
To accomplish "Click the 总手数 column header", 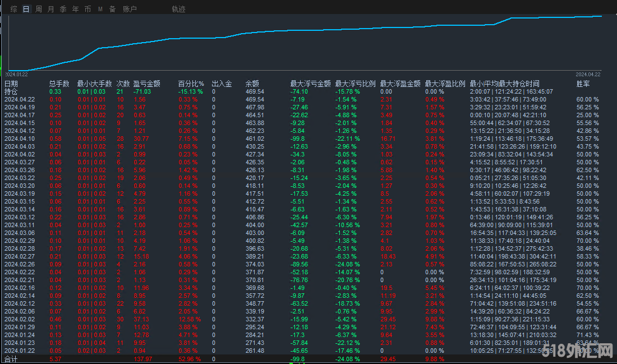I will [59, 84].
